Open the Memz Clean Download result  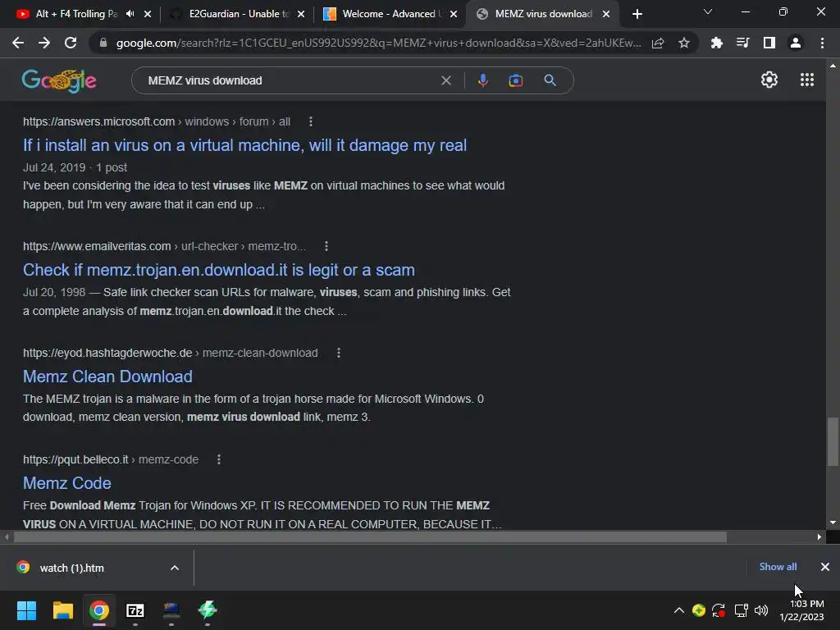coord(107,377)
